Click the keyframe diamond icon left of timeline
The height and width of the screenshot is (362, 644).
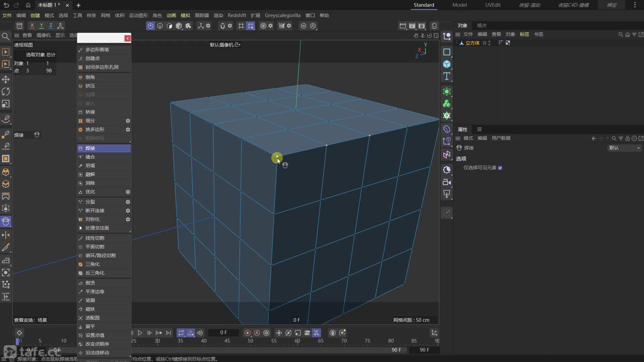pos(19,333)
